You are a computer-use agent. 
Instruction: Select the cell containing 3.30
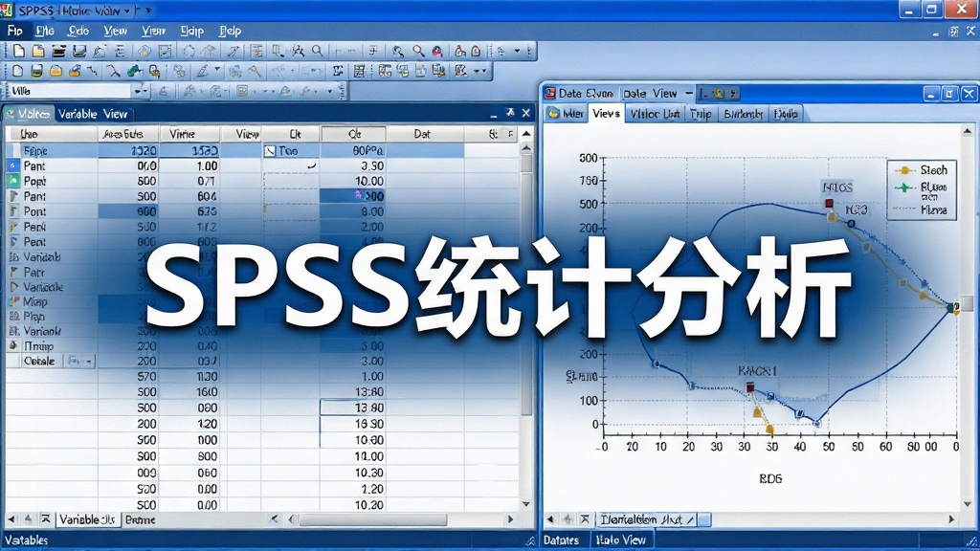pyautogui.click(x=352, y=165)
